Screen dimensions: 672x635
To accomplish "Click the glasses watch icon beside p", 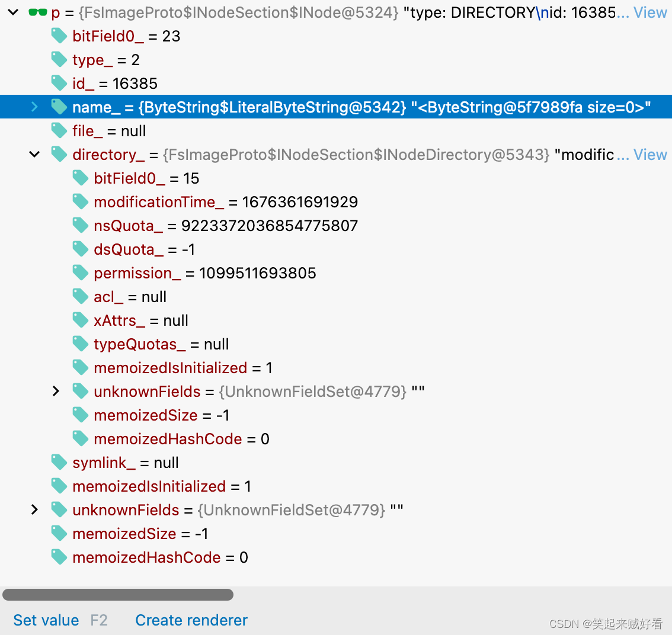I will (x=38, y=12).
